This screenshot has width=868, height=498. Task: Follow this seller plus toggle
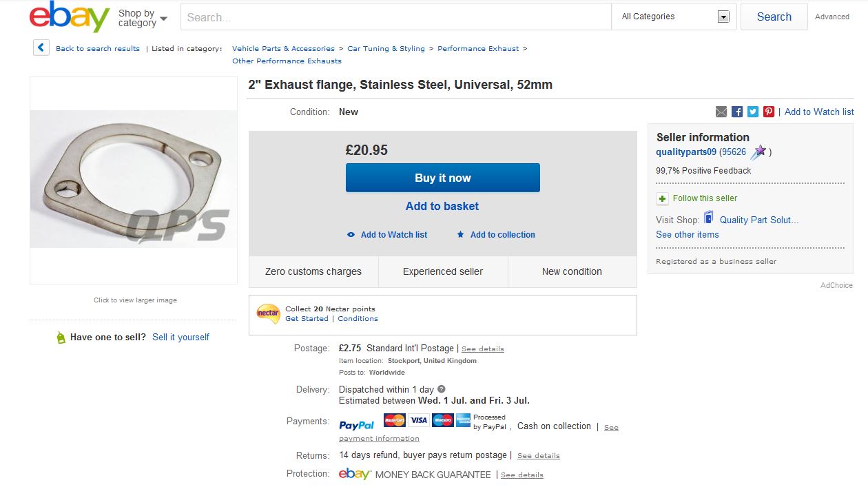tap(662, 198)
